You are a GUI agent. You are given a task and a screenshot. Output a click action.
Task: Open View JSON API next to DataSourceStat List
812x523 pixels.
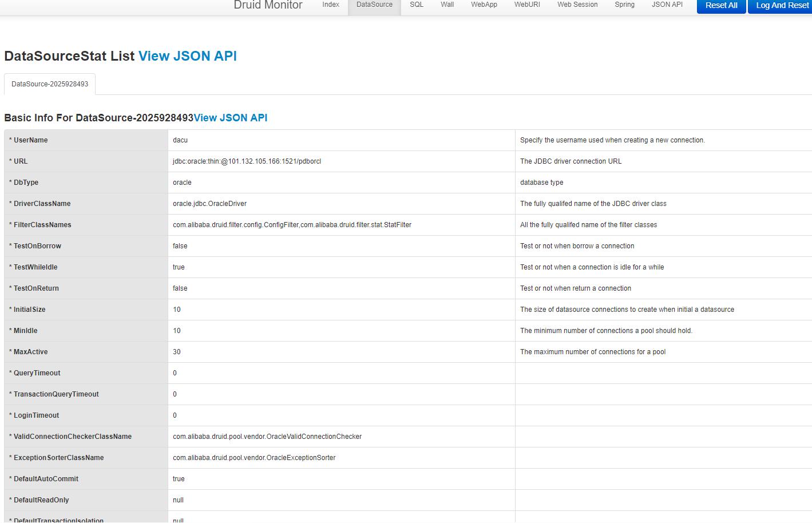(187, 56)
